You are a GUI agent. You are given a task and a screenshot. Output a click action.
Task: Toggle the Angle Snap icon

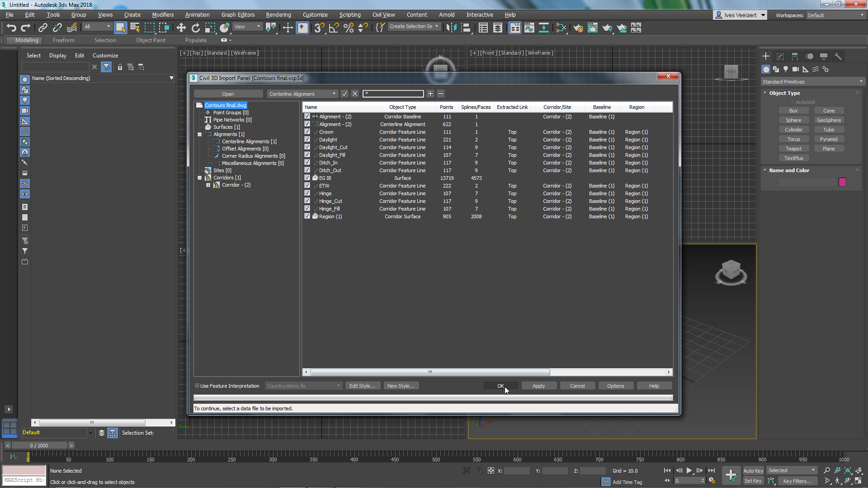click(x=334, y=28)
